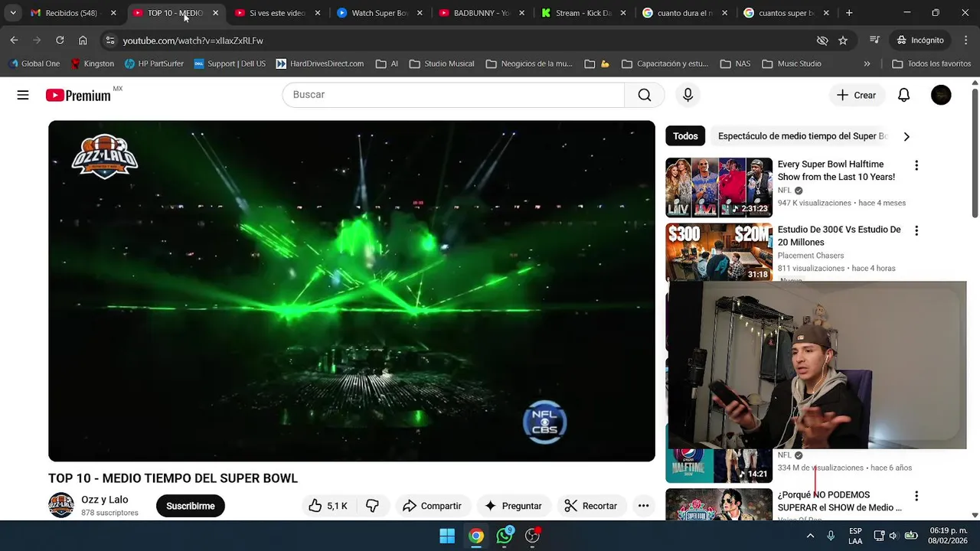Open the Studio Musical bookmarks folder
Screen dimensions: 980x551
click(442, 64)
